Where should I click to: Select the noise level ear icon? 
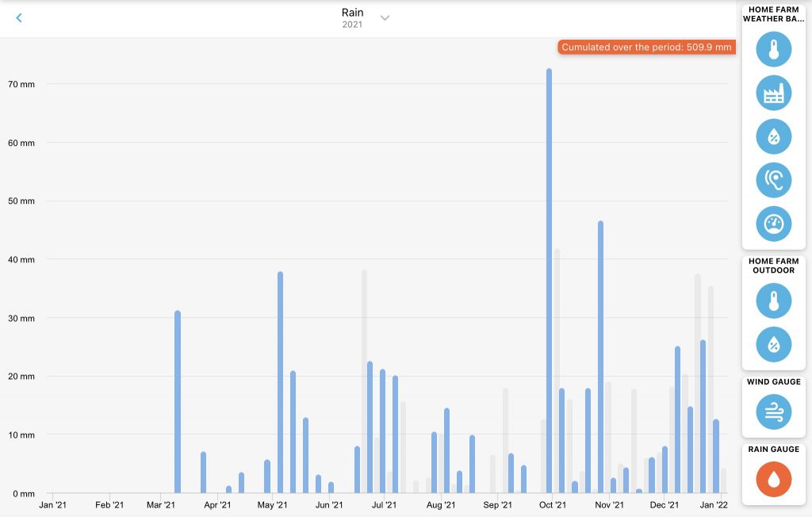773,180
